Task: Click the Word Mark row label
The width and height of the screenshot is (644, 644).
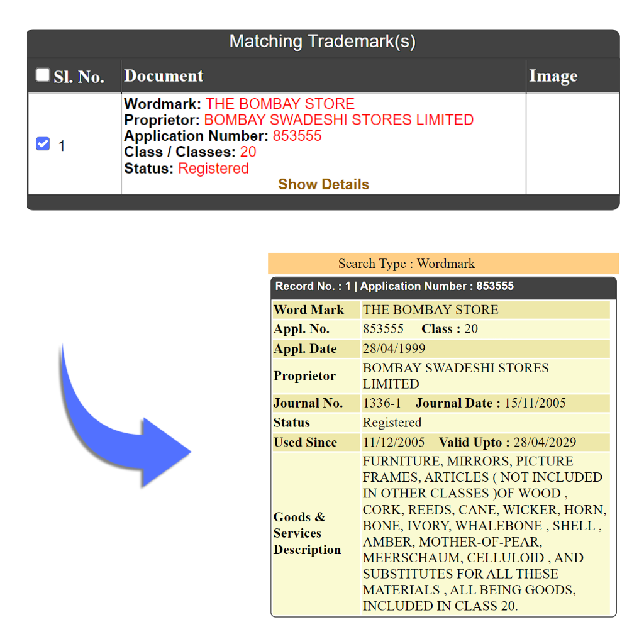Action: [309, 309]
